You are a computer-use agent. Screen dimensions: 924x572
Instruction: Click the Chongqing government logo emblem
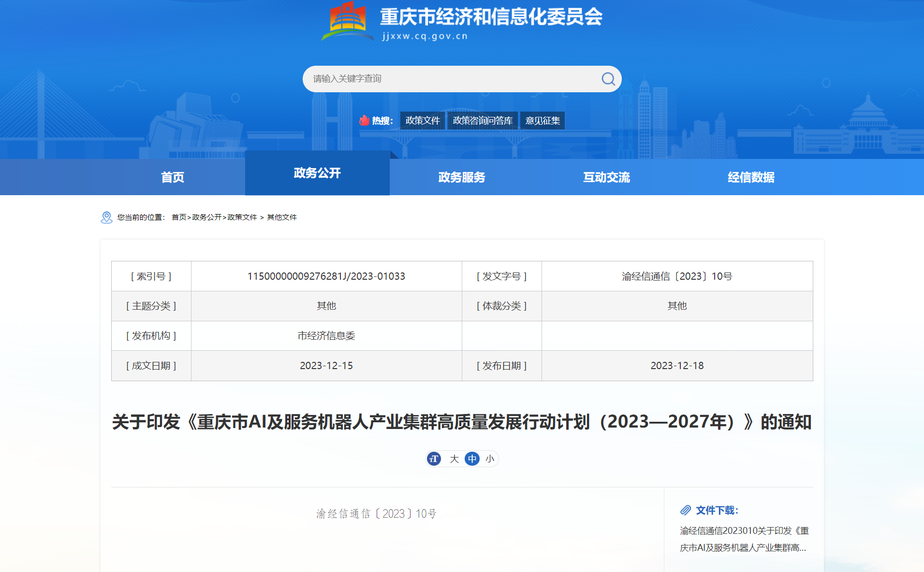347,22
